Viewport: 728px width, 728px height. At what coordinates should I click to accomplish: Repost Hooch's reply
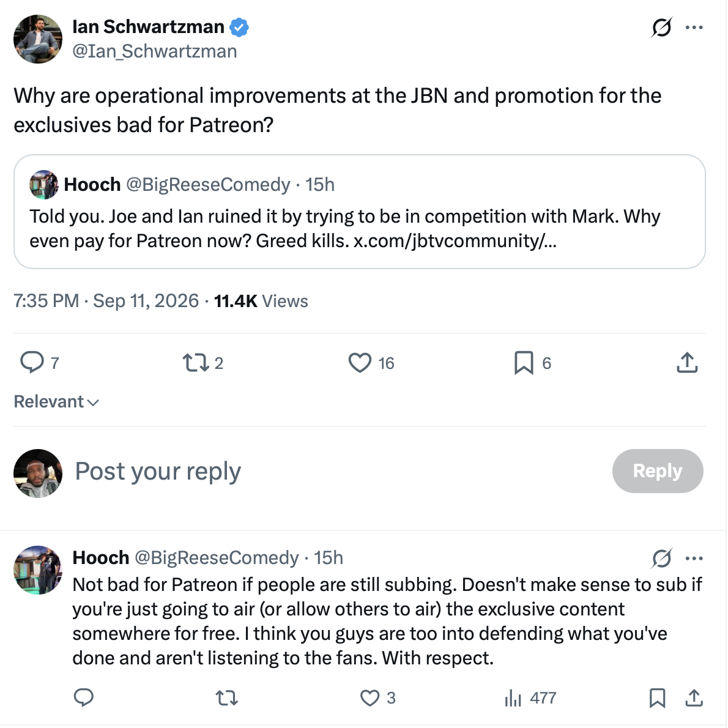pyautogui.click(x=227, y=697)
